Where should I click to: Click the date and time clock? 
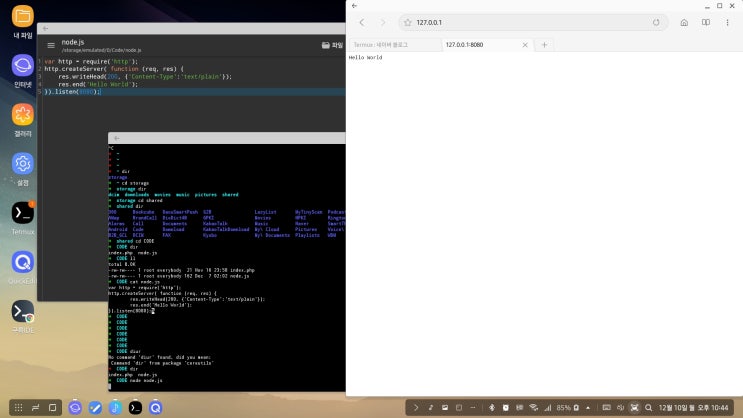(x=693, y=408)
